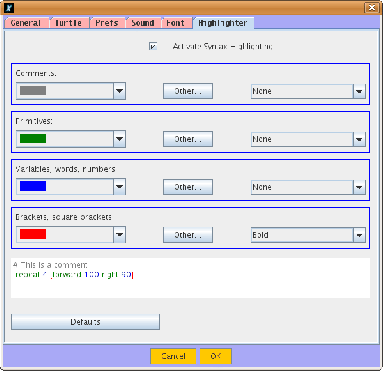383x371 pixels.
Task: Click Other button for Brackets color
Action: [x=188, y=235]
